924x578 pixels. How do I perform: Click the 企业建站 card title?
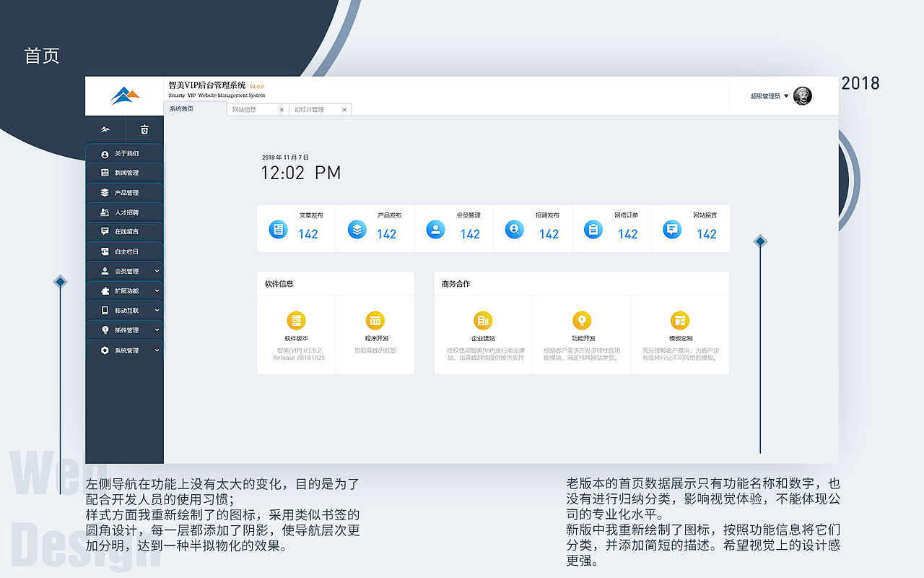click(x=483, y=338)
